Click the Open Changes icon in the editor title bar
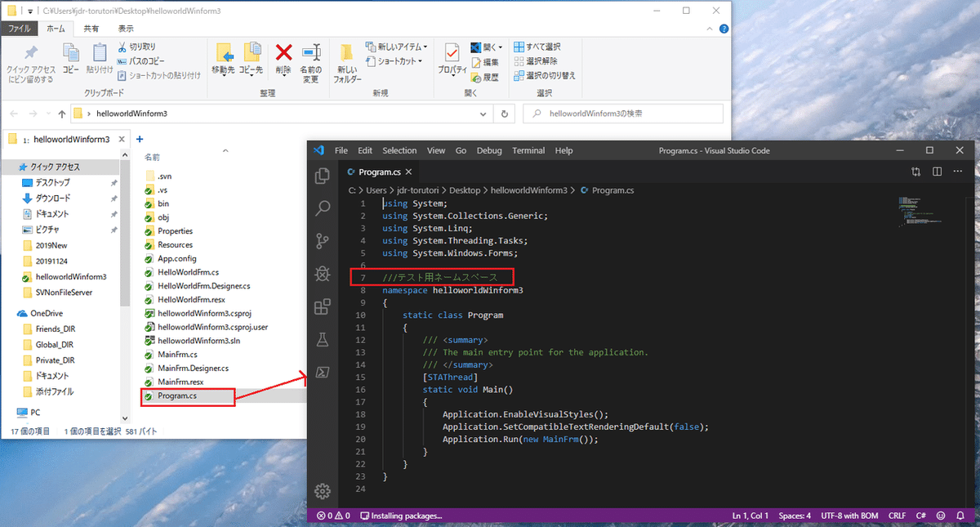This screenshot has width=980, height=527. (915, 172)
